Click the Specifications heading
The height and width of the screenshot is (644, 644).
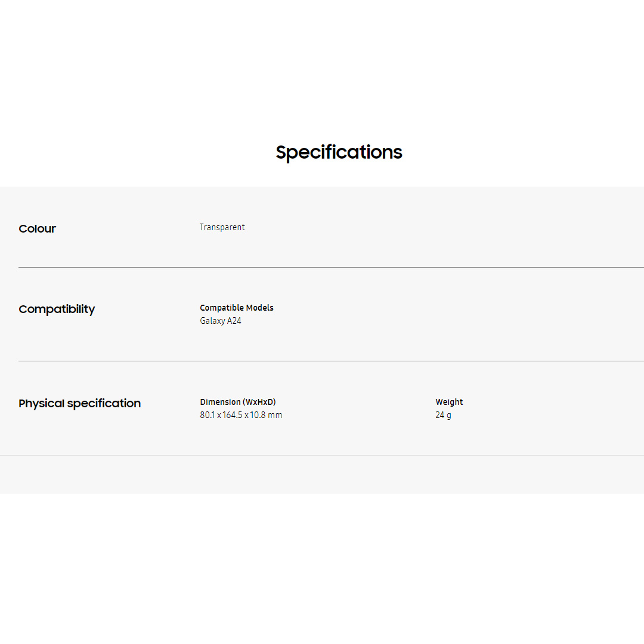click(339, 152)
